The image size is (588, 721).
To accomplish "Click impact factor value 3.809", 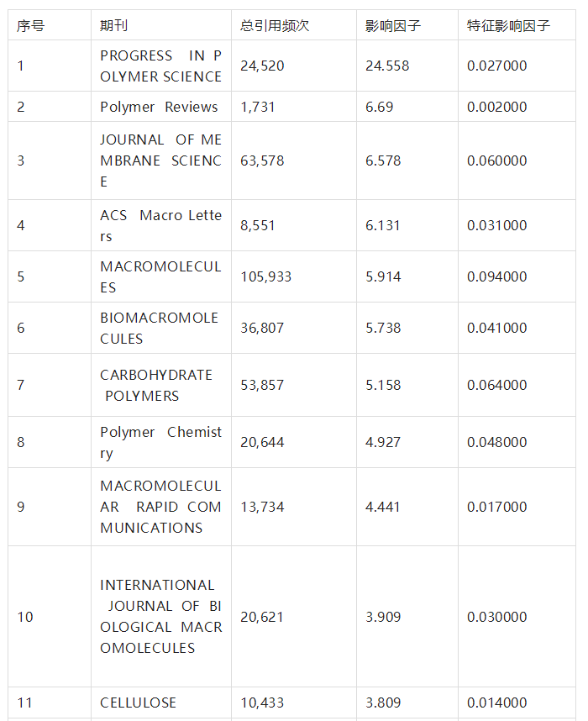I will point(383,703).
